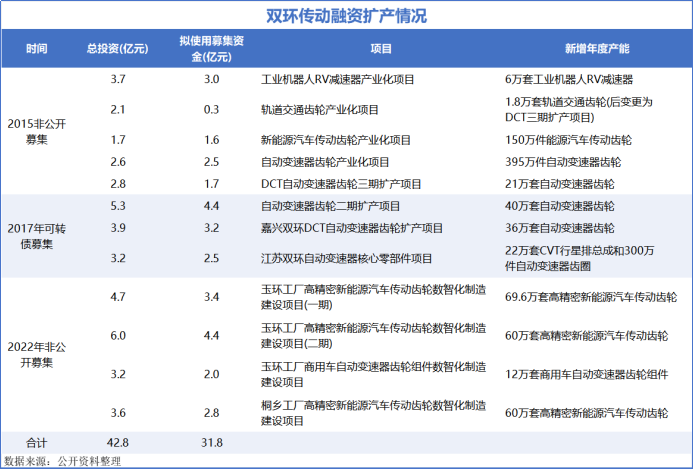
Task: Select project 江苏双环自动变速器核心零部件项目
Action: click(346, 258)
